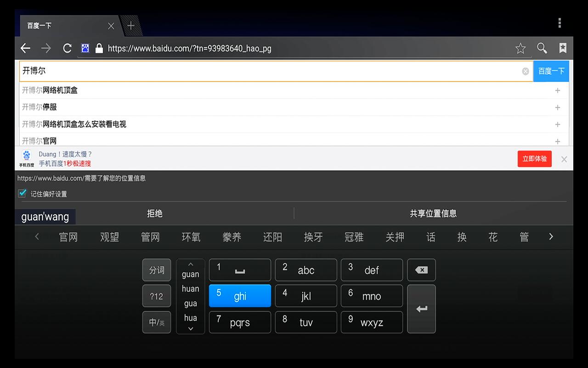The width and height of the screenshot is (588, 368).
Task: Expand more word candidates with right chevron
Action: point(551,236)
